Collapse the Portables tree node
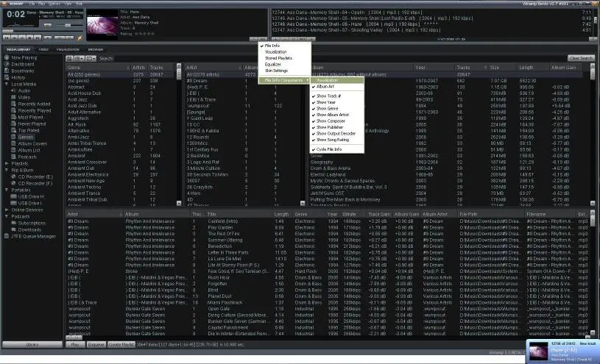Viewport: 600px width, 364px height. tap(7, 190)
